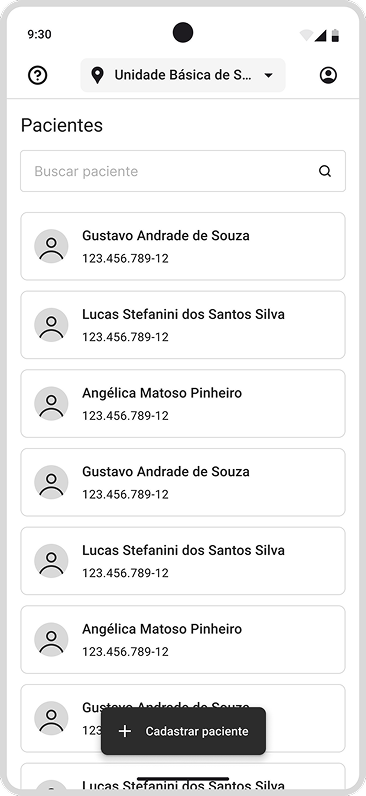The image size is (366, 796).
Task: Open the help question mark icon
Action: click(x=38, y=76)
